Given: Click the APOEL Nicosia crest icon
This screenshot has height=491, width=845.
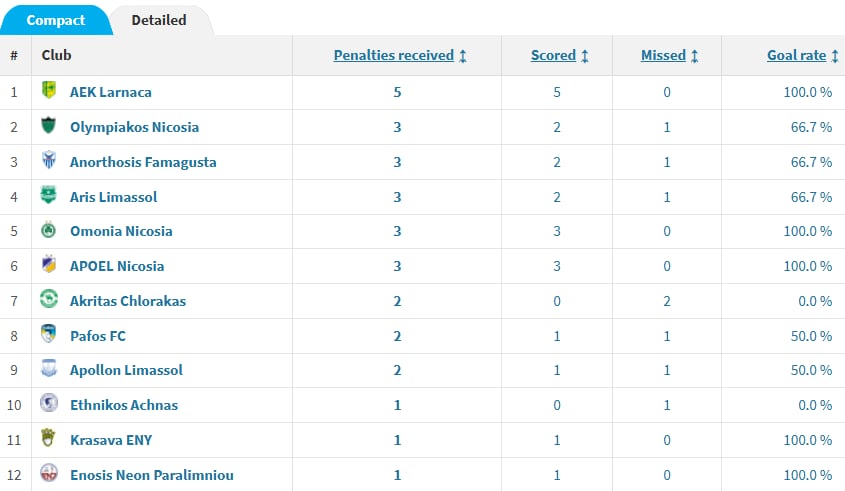Looking at the screenshot, I should tap(49, 265).
